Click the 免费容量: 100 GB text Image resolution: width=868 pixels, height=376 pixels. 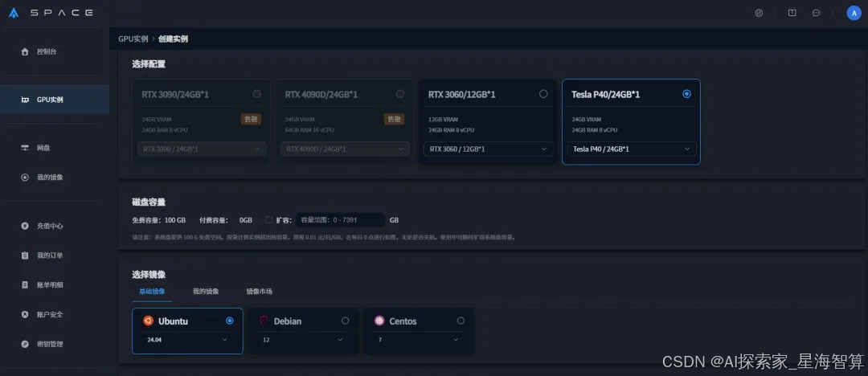(x=159, y=220)
